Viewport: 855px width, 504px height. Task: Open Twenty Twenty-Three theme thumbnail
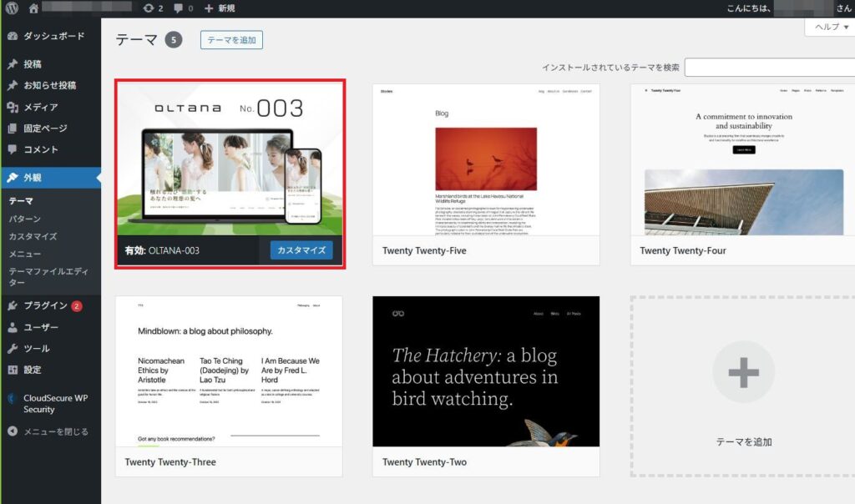coord(229,371)
